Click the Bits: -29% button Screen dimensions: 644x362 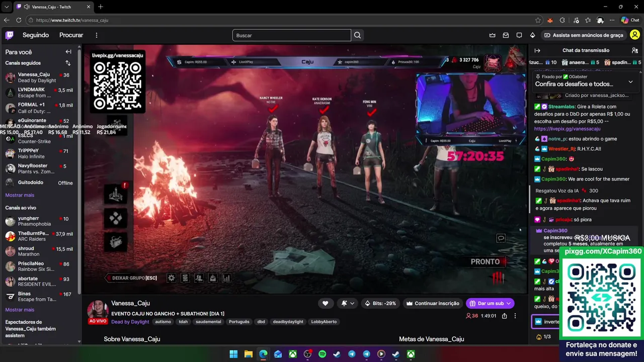[380, 303]
